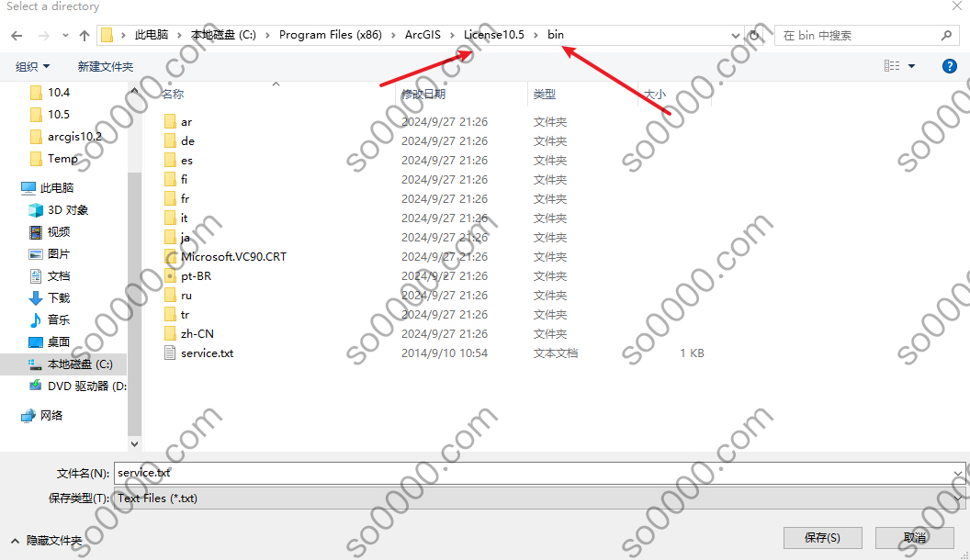Select the ja folder icon
This screenshot has height=560, width=970.
pos(171,238)
